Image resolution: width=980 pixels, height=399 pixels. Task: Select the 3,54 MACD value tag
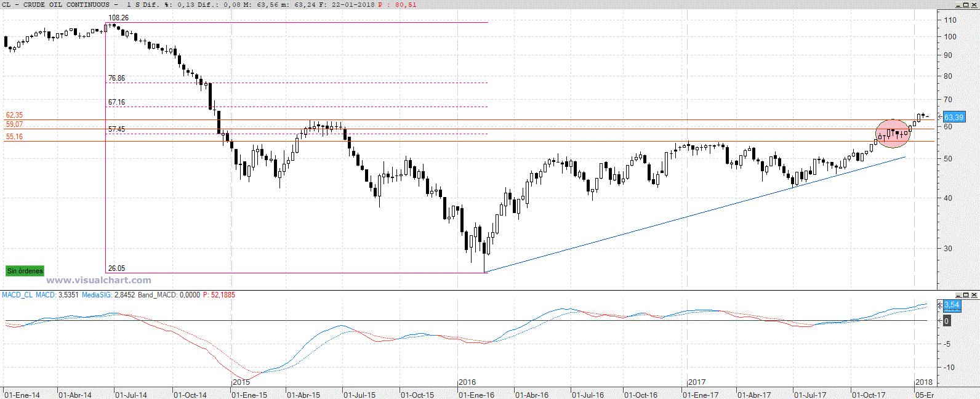952,305
